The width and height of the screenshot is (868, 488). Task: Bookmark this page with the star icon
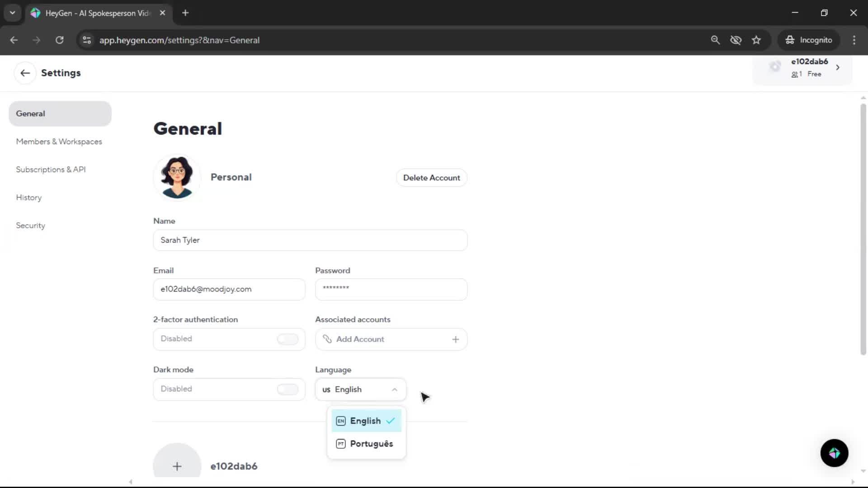point(756,40)
